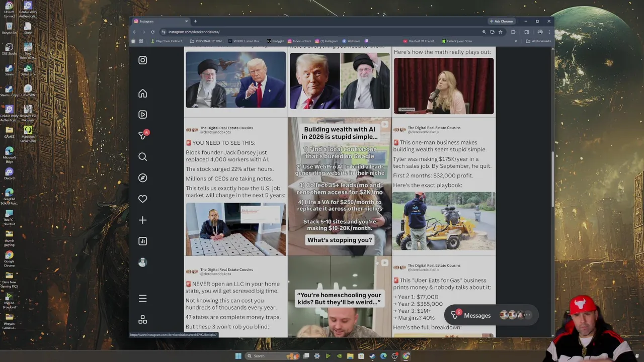
Task: Open Play Chess Online bookmark
Action: click(167, 41)
